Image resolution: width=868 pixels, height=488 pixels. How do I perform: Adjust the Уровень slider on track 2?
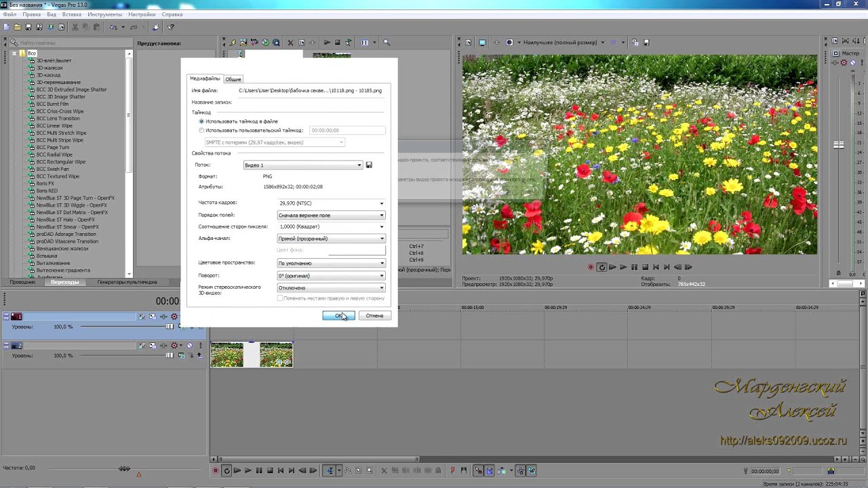coord(170,355)
